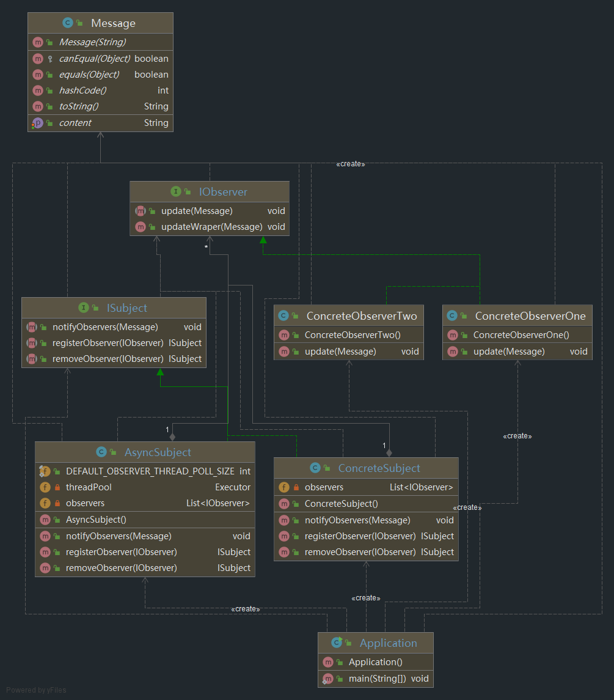This screenshot has width=614, height=700.
Task: Click the field icon beside DEFAULT_OBSERVER_THREAD_POLL_SIZE
Action: tap(45, 471)
